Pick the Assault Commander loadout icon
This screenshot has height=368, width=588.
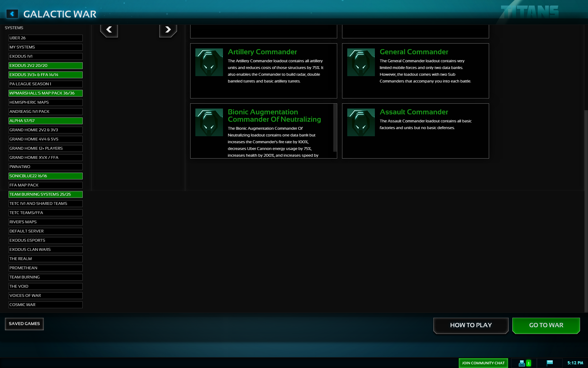click(361, 122)
